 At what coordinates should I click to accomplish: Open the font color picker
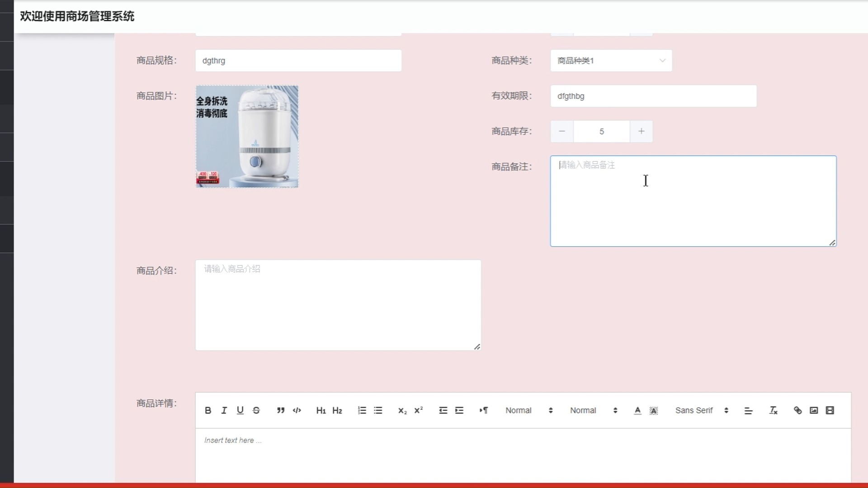[637, 410]
